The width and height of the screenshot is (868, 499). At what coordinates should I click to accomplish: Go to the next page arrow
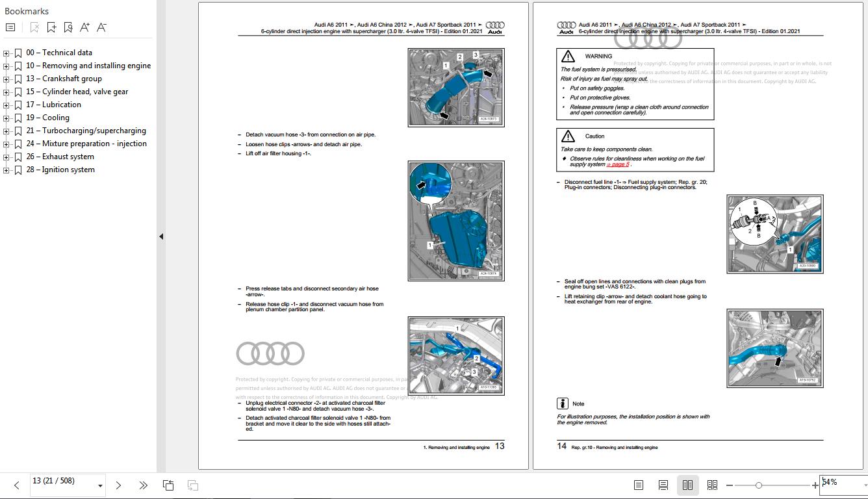coord(118,485)
